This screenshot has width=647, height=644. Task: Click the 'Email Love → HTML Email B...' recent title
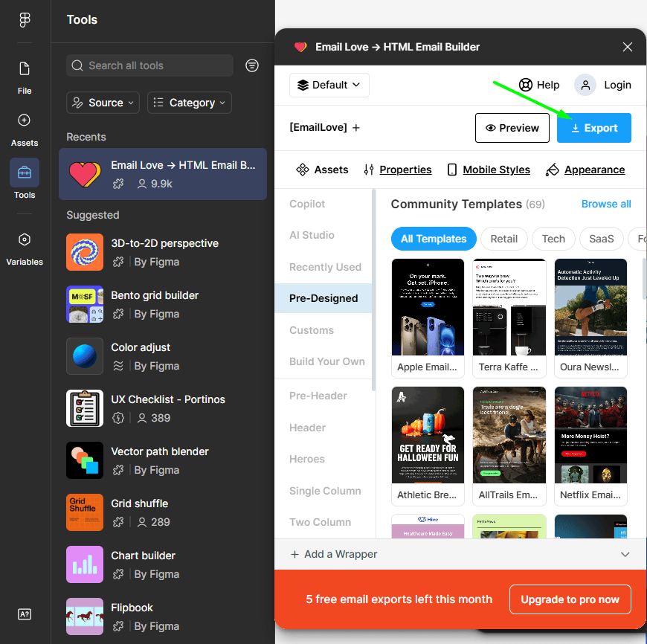pyautogui.click(x=183, y=165)
